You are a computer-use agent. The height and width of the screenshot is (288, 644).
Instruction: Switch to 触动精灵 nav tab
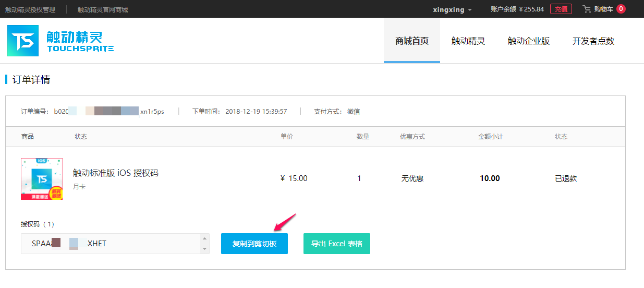(468, 41)
